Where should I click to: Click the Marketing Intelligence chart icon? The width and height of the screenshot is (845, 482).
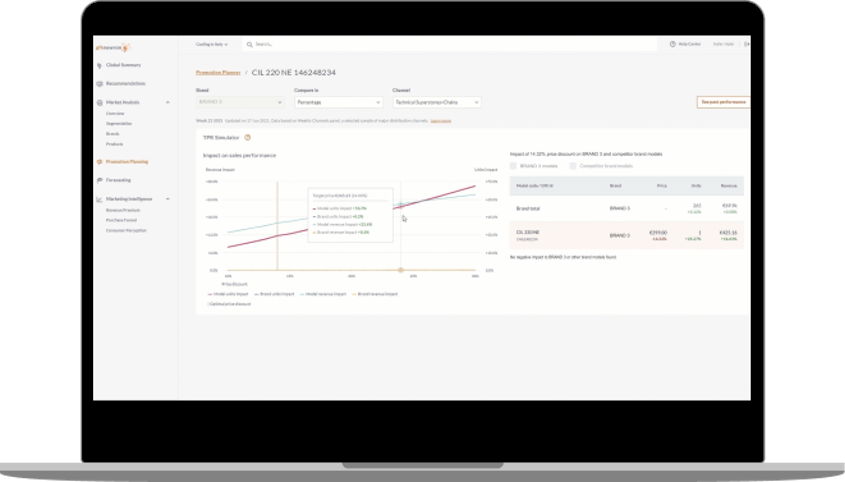99,199
